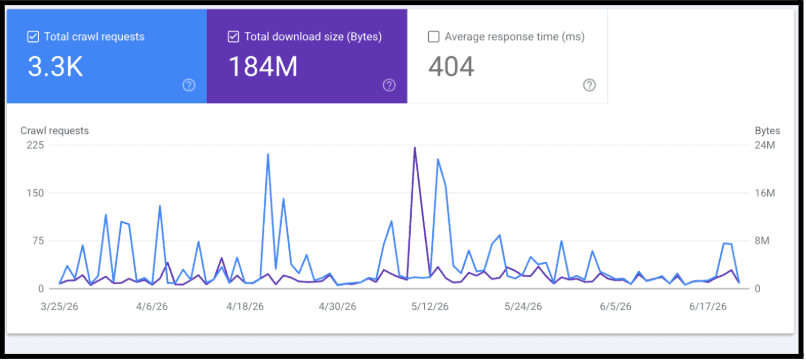The width and height of the screenshot is (806, 360).
Task: Enable the Average response time checkbox
Action: tap(433, 37)
